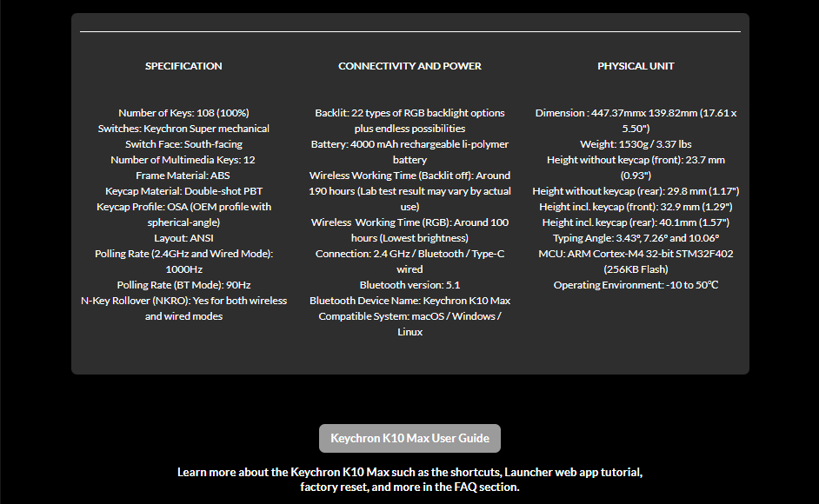The height and width of the screenshot is (504, 819).
Task: Click the Polling Rate (BT Mode): 90Hz line
Action: [x=183, y=285]
